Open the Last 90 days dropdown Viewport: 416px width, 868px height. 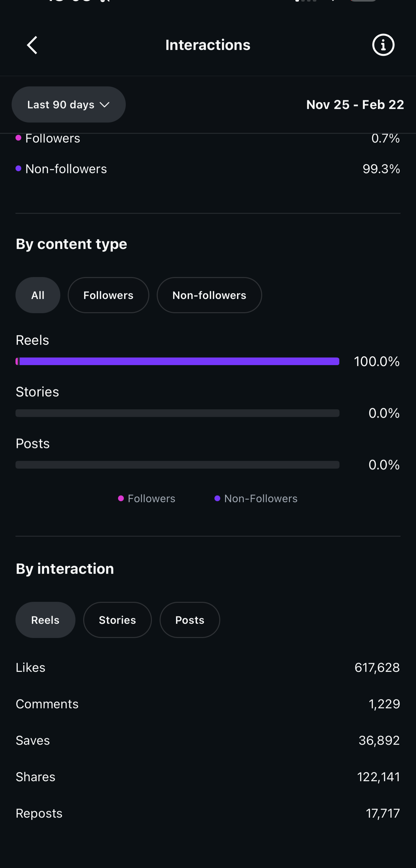69,105
